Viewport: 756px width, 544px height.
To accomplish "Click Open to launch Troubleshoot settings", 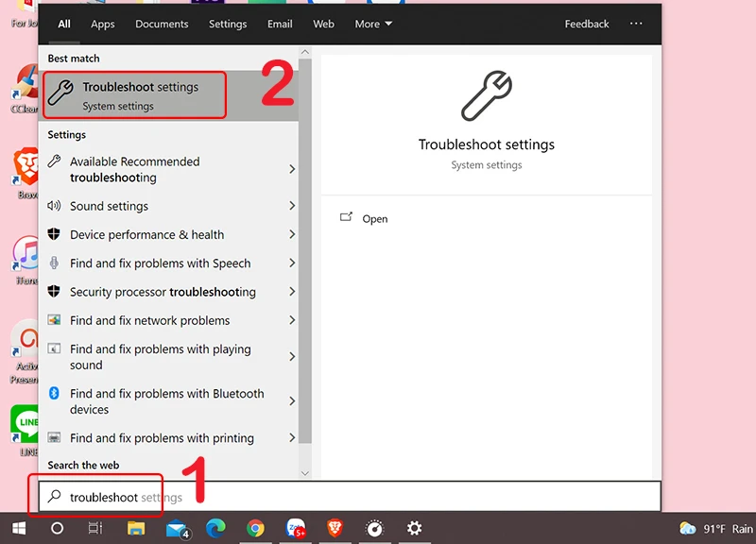I will [x=374, y=218].
